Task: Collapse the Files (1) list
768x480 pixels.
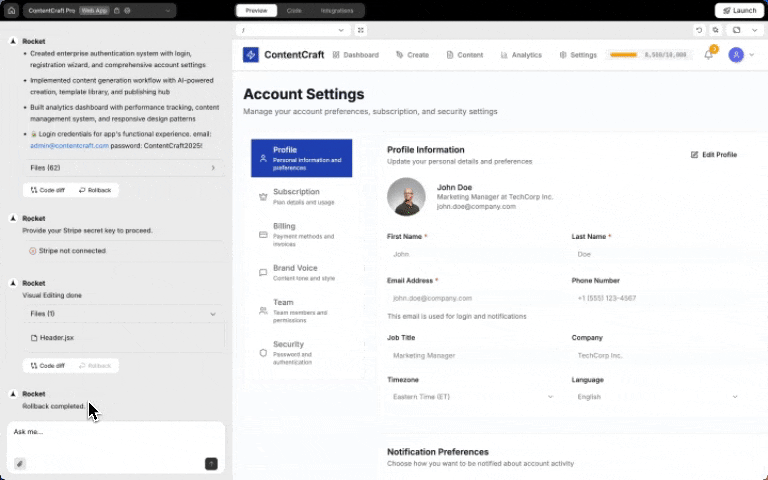Action: pos(123,314)
